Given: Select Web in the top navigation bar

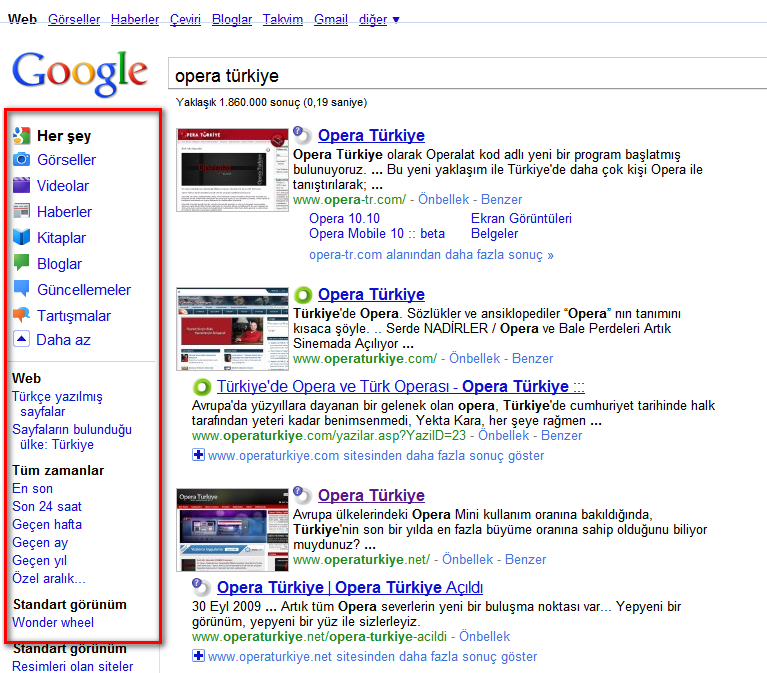Looking at the screenshot, I should pyautogui.click(x=23, y=20).
